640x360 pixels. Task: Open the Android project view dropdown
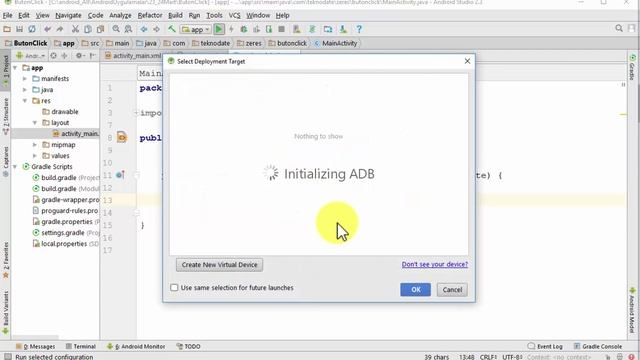30,56
